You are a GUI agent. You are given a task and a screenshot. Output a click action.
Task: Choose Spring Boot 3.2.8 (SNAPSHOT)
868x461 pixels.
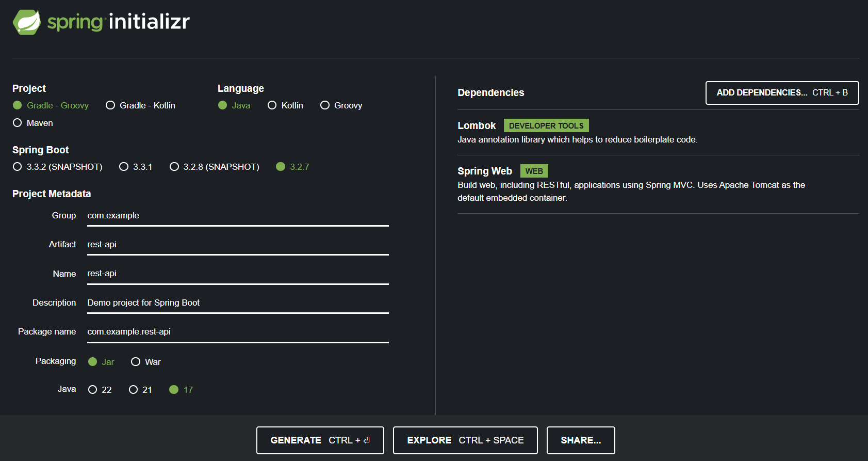coord(214,167)
